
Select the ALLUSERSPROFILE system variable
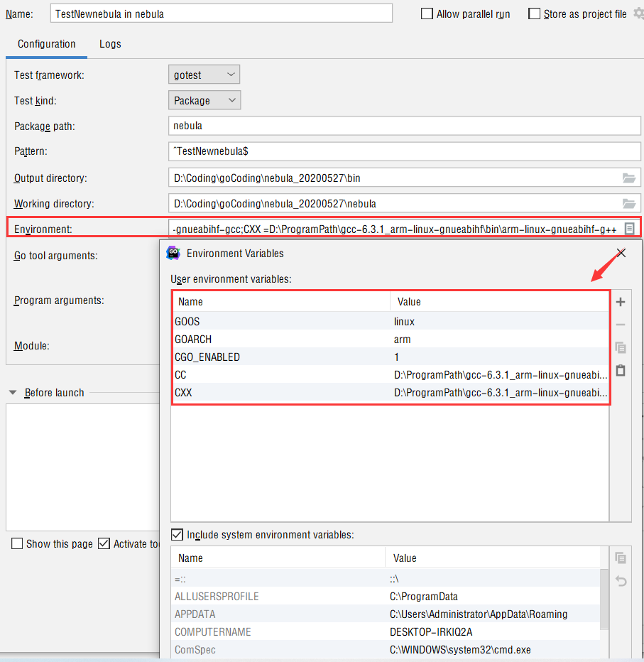pos(386,596)
